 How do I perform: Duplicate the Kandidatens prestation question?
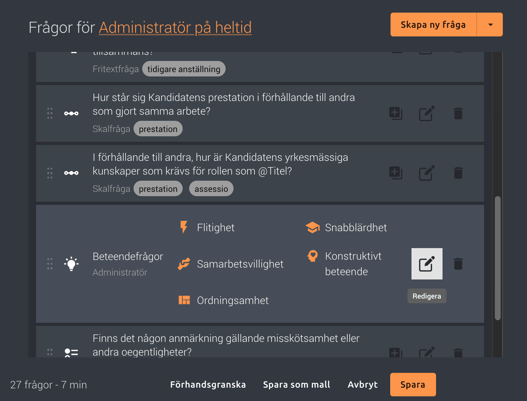[396, 113]
